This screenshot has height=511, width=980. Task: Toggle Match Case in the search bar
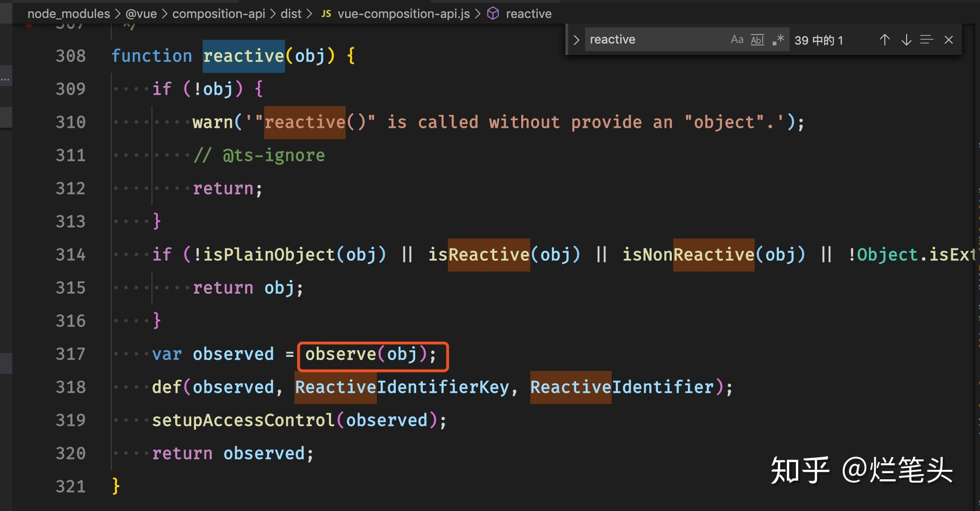[x=737, y=40]
